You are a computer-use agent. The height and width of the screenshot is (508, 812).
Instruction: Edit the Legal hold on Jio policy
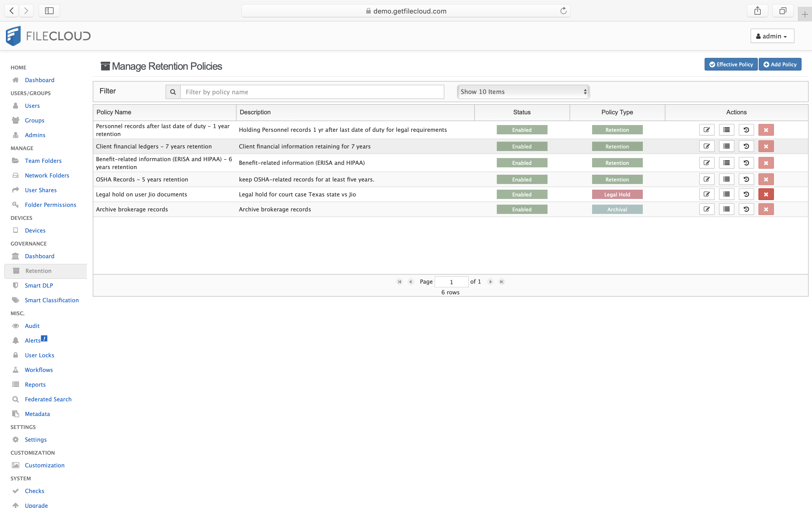click(x=707, y=194)
